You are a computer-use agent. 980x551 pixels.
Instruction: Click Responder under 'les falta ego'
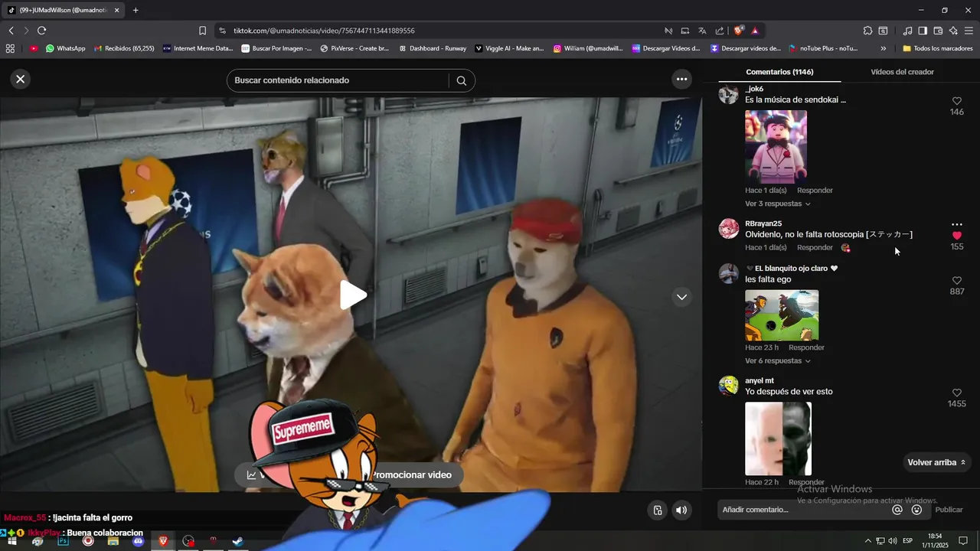pos(806,347)
